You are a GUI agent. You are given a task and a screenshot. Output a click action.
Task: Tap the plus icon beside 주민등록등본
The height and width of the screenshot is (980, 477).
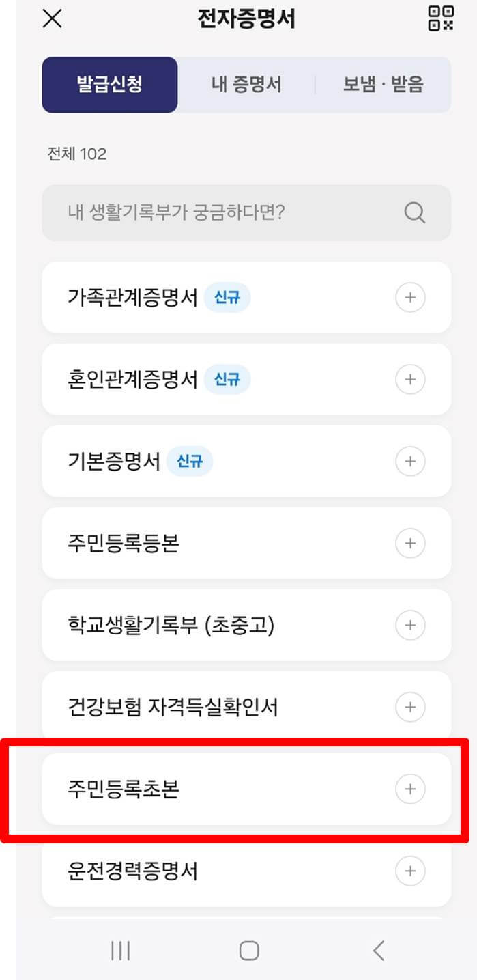pos(410,543)
